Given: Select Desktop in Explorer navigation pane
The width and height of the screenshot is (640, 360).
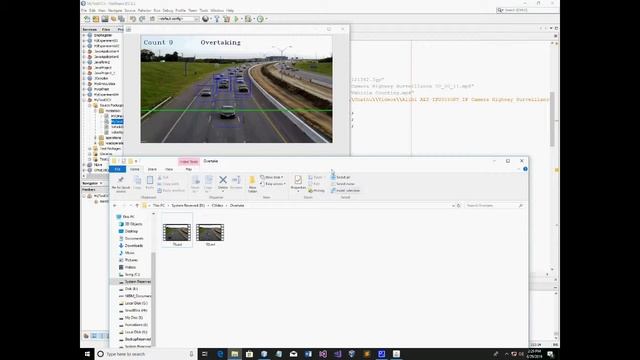Looking at the screenshot, I should (x=131, y=231).
